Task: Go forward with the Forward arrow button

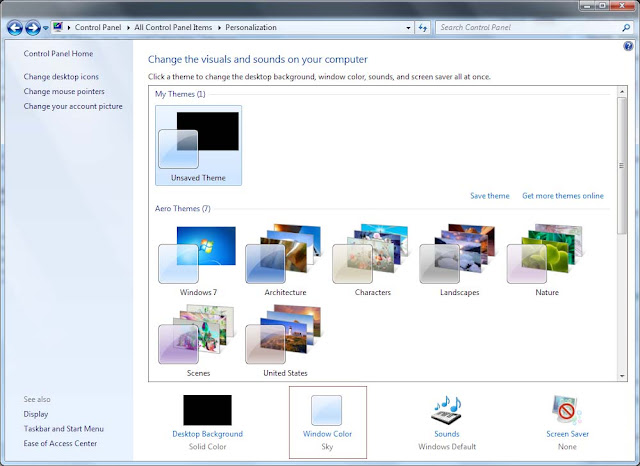Action: (33, 28)
